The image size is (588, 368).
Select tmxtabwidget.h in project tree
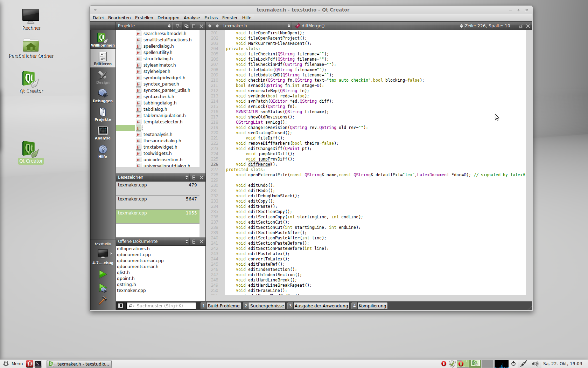[x=160, y=147]
